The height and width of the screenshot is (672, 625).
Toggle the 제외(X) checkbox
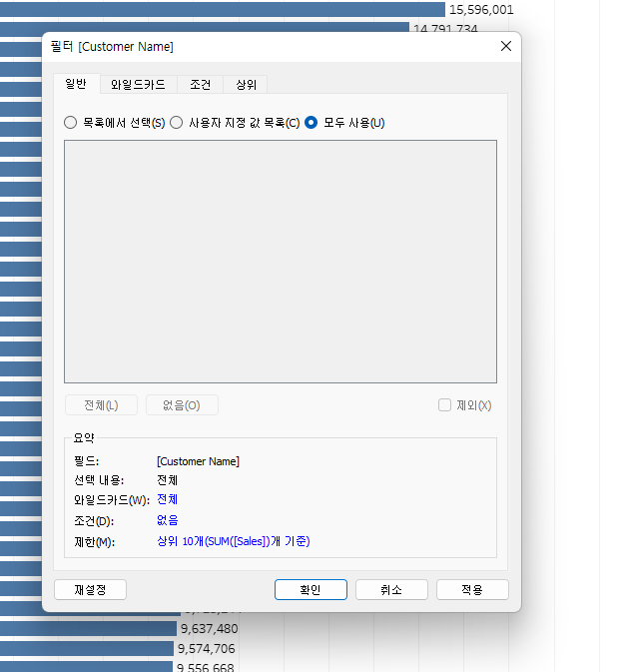click(444, 405)
